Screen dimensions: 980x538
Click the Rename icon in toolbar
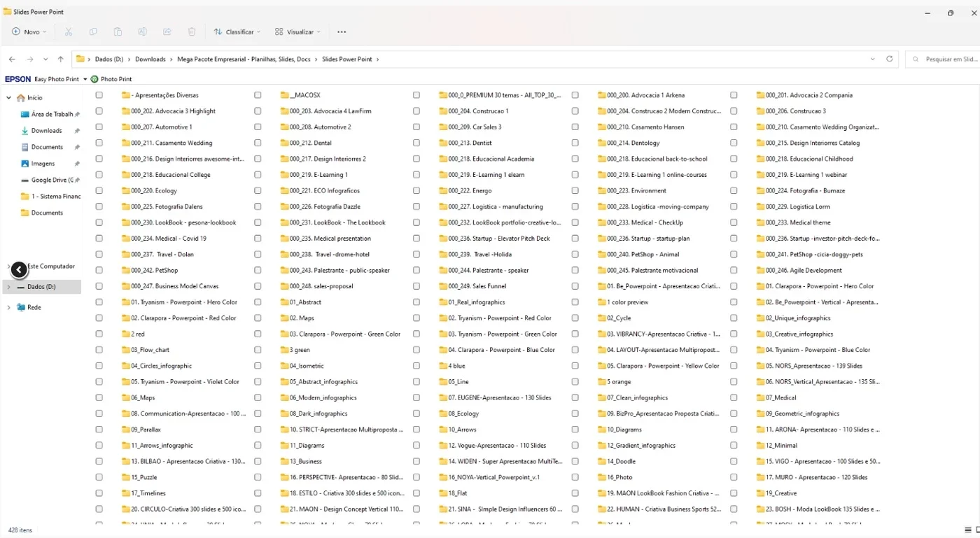(142, 31)
